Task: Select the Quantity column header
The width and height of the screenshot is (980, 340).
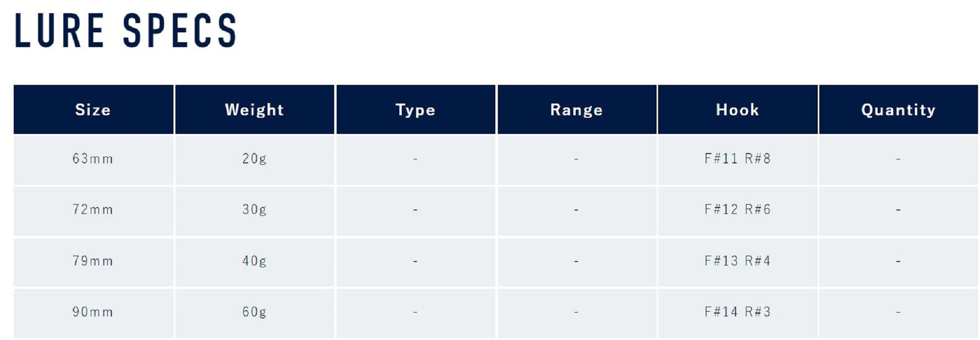Action: point(898,110)
